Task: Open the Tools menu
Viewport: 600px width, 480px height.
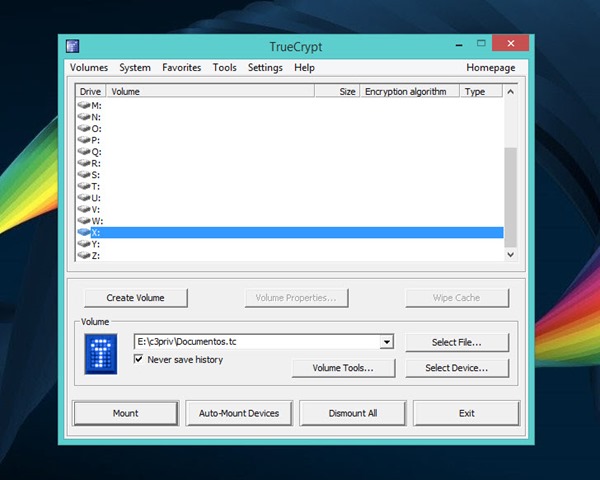Action: [225, 68]
